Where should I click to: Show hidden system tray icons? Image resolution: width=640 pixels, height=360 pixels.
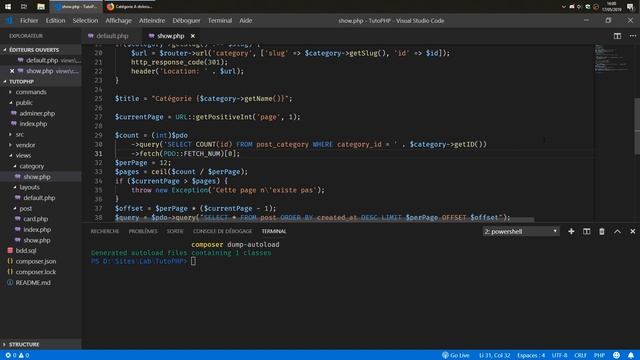(564, 7)
